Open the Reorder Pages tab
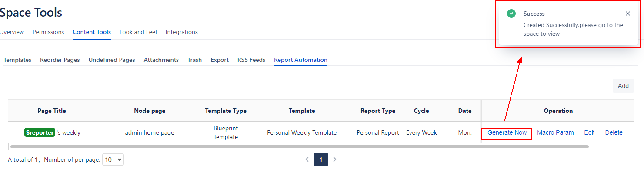 click(x=60, y=60)
